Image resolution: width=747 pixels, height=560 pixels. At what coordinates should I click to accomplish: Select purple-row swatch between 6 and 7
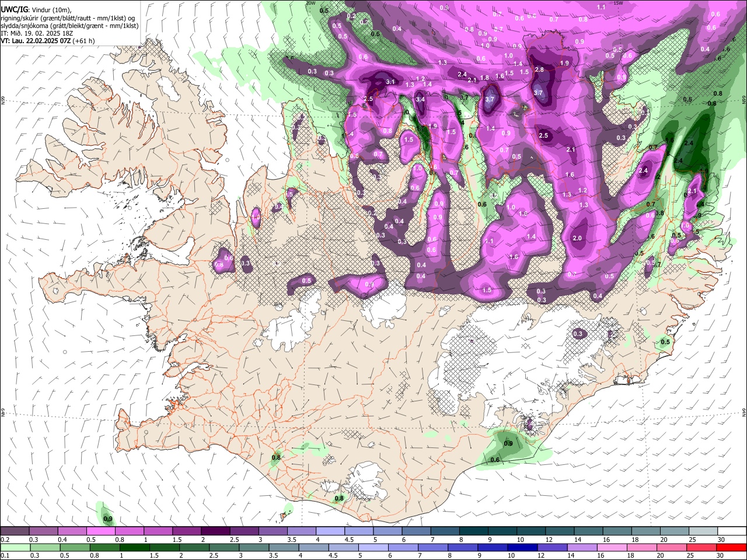[x=416, y=531]
